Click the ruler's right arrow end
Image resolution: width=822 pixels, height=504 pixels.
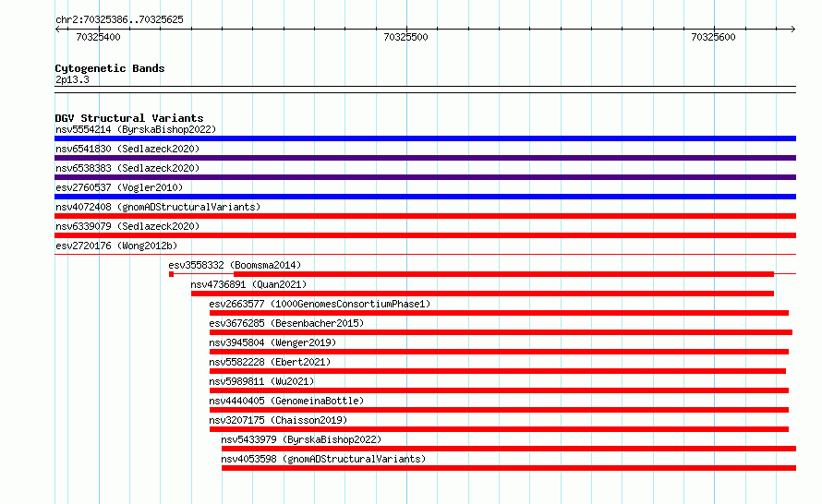(793, 30)
